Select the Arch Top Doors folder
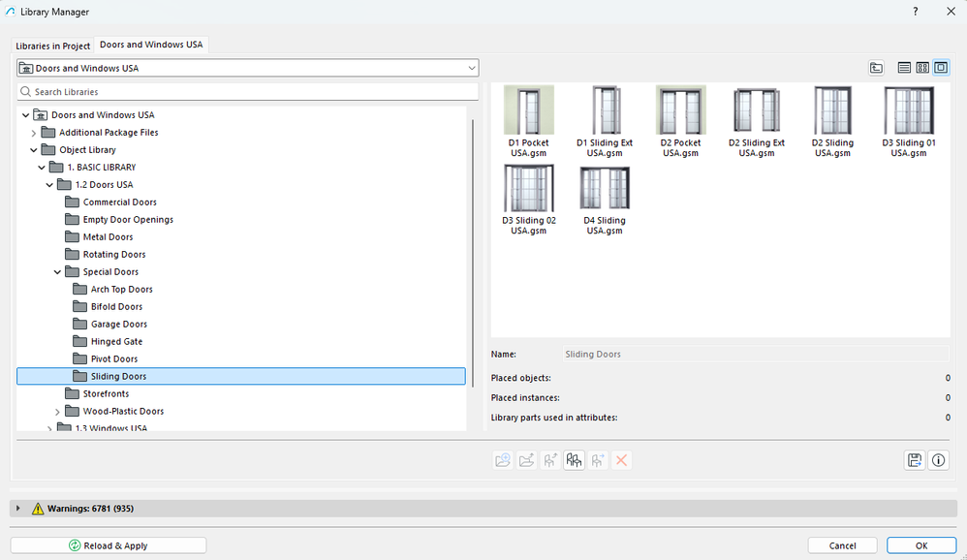This screenshot has width=967, height=560. 121,290
